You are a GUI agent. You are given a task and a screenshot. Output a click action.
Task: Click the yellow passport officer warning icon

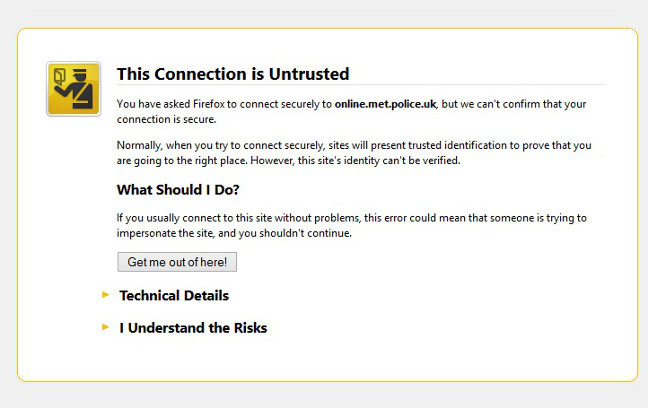[x=74, y=89]
